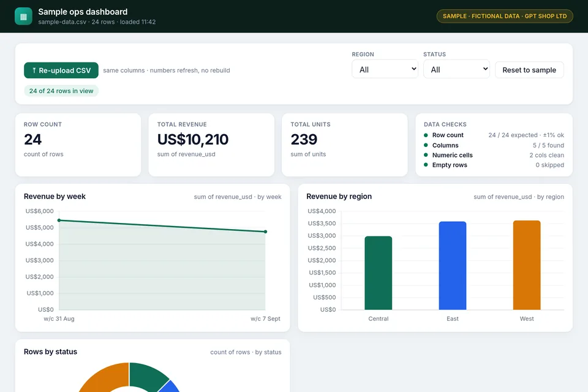This screenshot has width=588, height=392.
Task: Click the 5 / 5 found check result
Action: (x=548, y=145)
